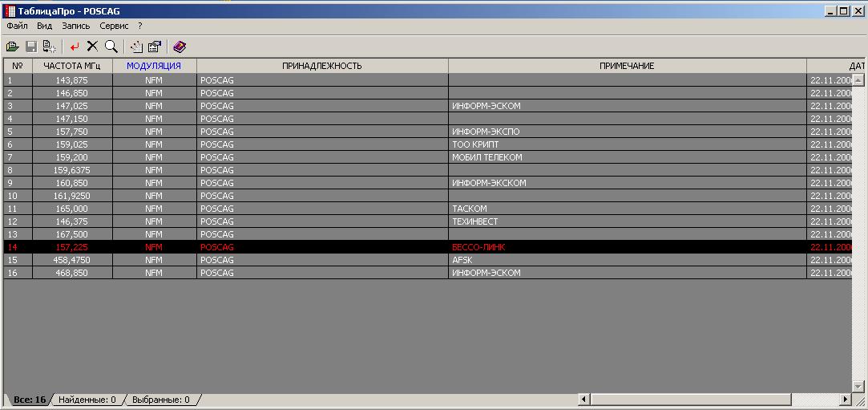Click note ИНФОРМ-ЭСКОМ in row 3

point(486,106)
